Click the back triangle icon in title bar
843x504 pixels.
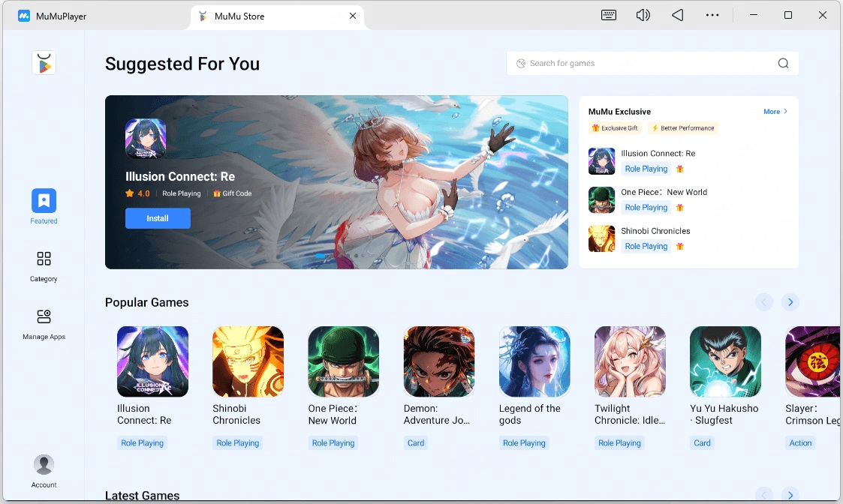click(x=677, y=15)
